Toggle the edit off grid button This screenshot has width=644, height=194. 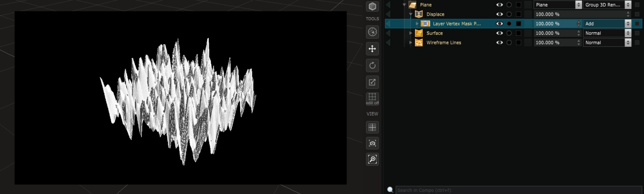tap(372, 99)
